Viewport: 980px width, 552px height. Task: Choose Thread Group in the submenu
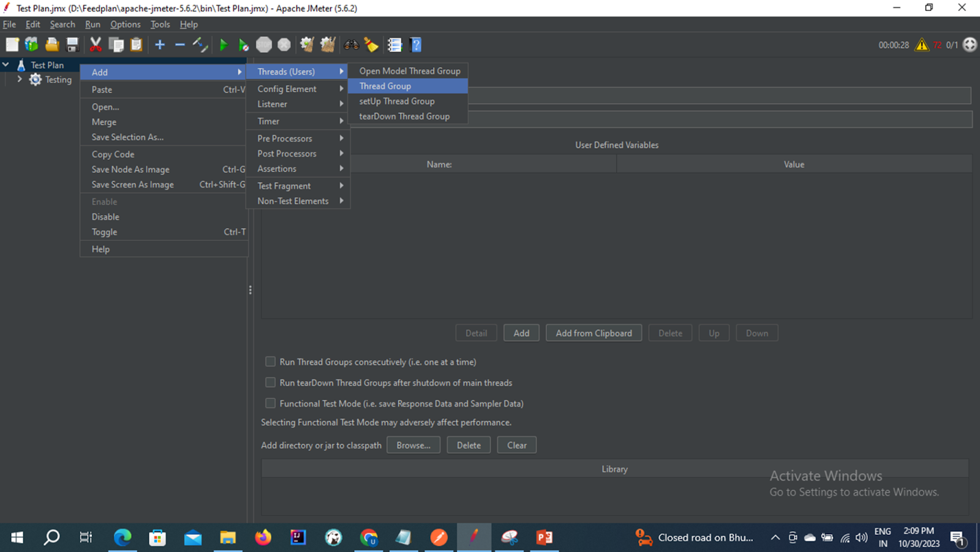pyautogui.click(x=408, y=86)
